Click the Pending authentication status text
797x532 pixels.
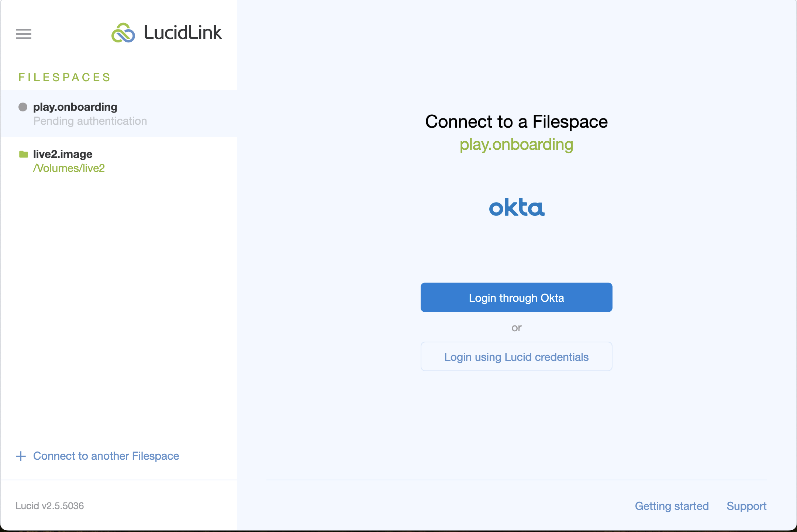90,121
